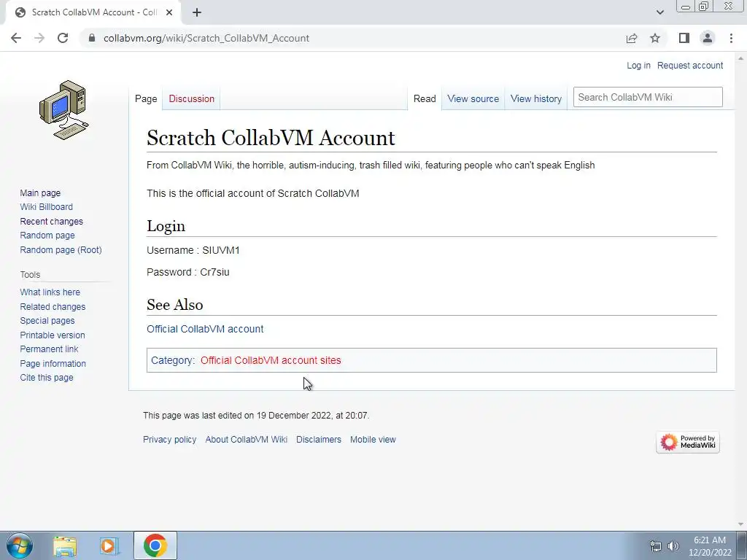
Task: Open a new tab with the plus button
Action: coord(197,12)
